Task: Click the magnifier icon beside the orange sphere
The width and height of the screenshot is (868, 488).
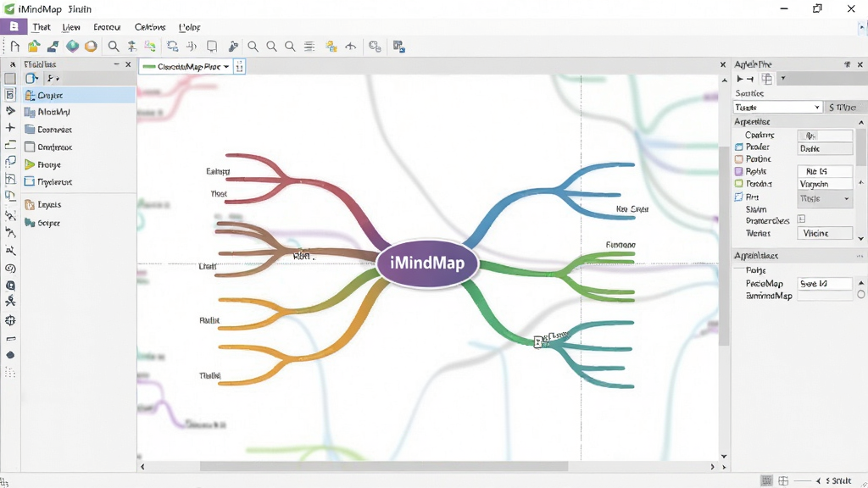Action: [114, 47]
